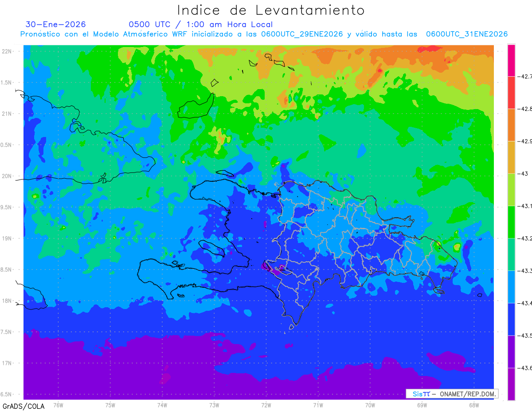532x411 pixels.
Task: Select the "20N" latitude label
Action: click(x=8, y=176)
